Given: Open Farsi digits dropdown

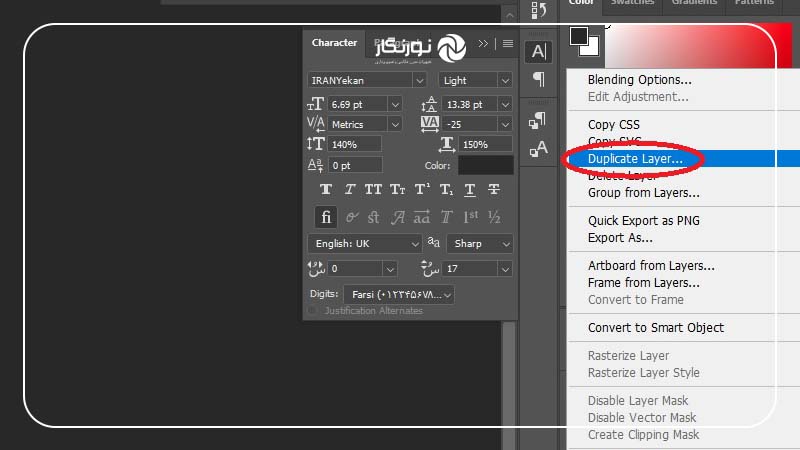Looking at the screenshot, I should tap(399, 295).
